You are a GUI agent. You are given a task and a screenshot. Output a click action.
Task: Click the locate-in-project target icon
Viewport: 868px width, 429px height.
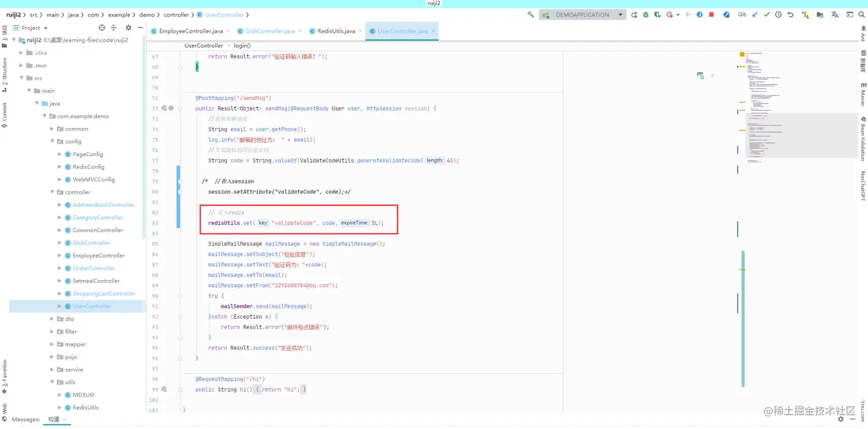102,28
